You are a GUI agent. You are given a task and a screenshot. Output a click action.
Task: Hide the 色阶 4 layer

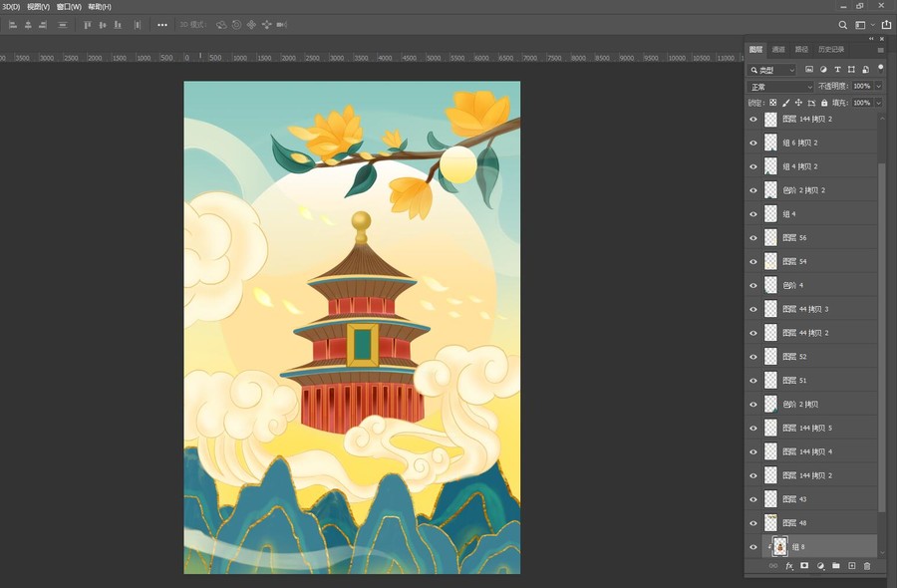[752, 285]
